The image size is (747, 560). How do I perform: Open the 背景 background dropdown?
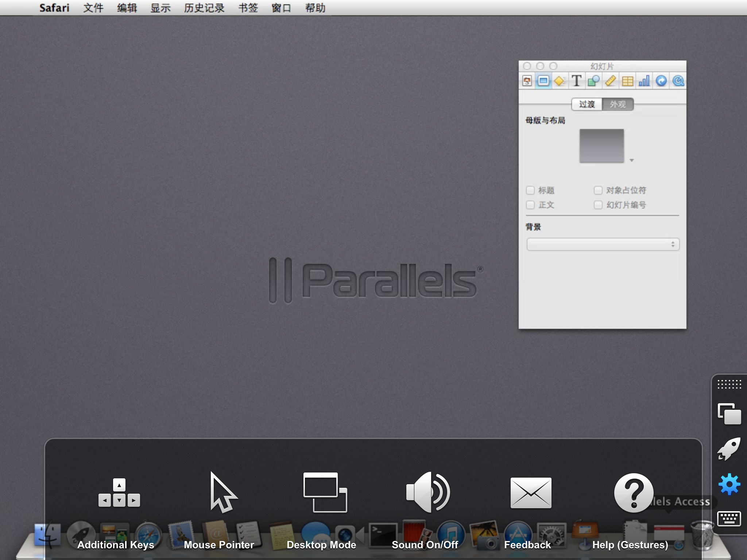click(603, 244)
